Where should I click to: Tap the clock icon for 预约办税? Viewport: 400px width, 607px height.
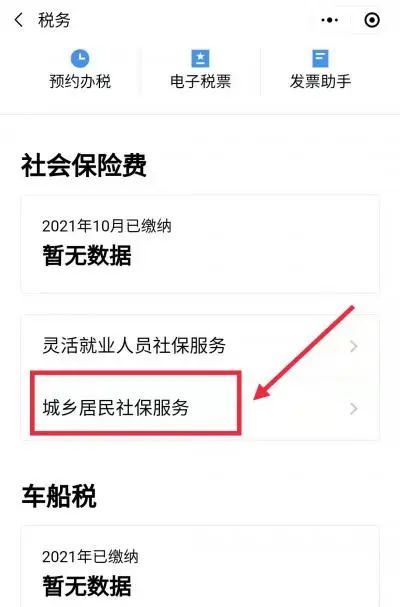80,59
